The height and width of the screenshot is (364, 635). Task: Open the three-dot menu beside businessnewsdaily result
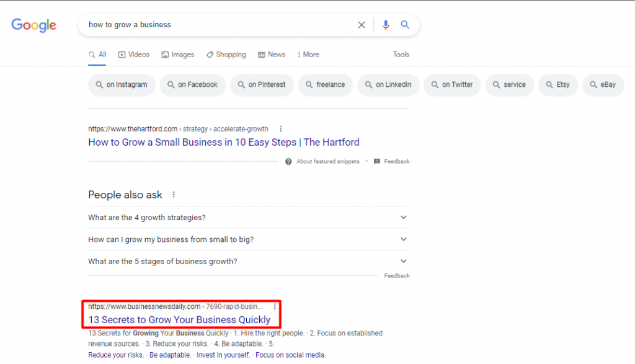pyautogui.click(x=275, y=306)
